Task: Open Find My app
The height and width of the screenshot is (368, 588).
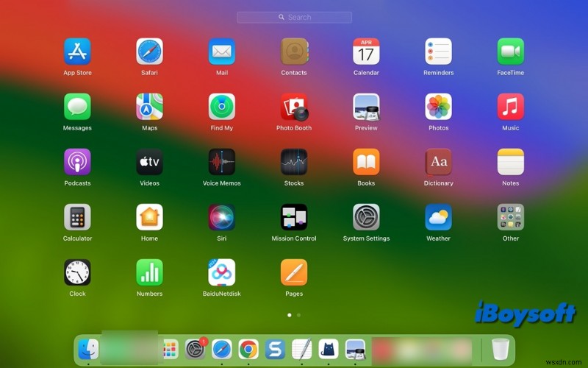Action: coord(222,107)
